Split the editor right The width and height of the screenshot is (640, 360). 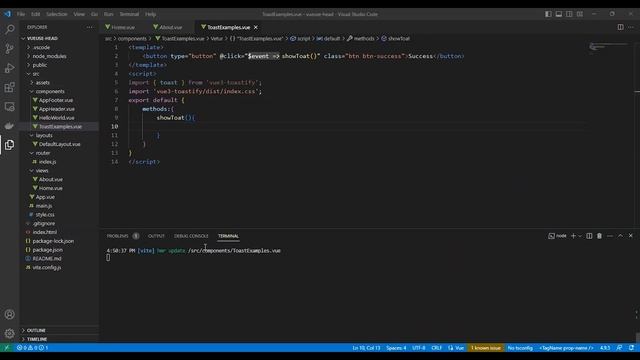click(620, 27)
